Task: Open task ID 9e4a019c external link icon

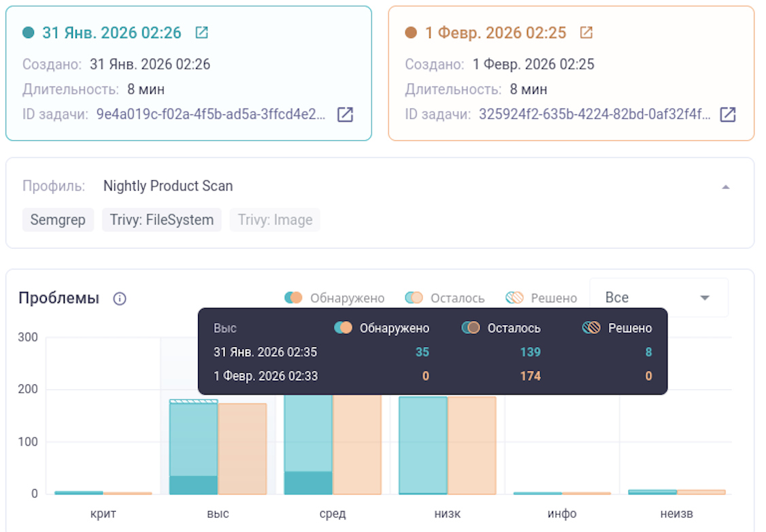Action: 346,114
